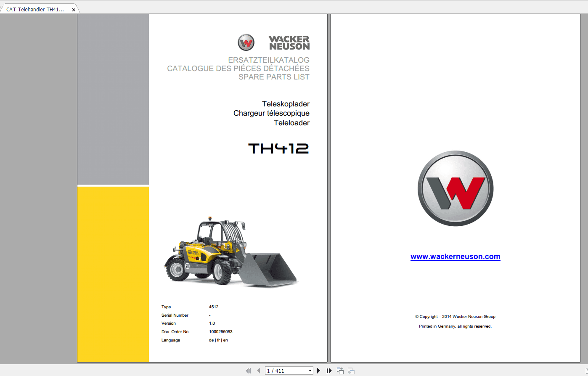
Task: Go to the previous page
Action: pos(258,371)
